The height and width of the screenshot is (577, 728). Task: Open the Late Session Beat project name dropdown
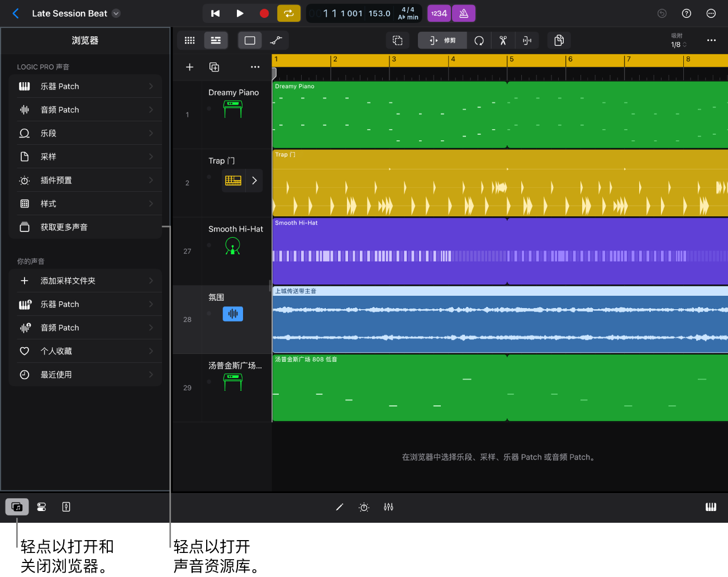[x=116, y=13]
